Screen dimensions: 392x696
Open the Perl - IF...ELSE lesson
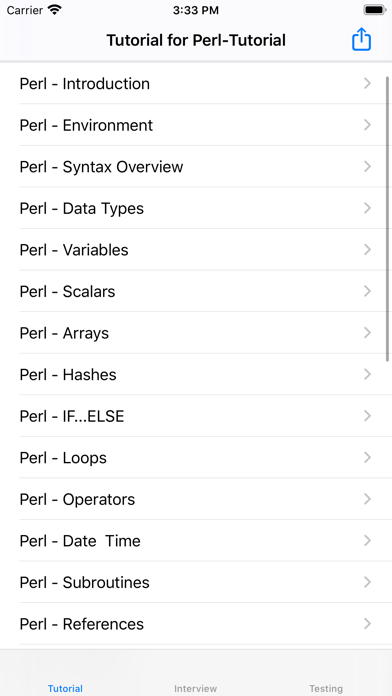(196, 416)
